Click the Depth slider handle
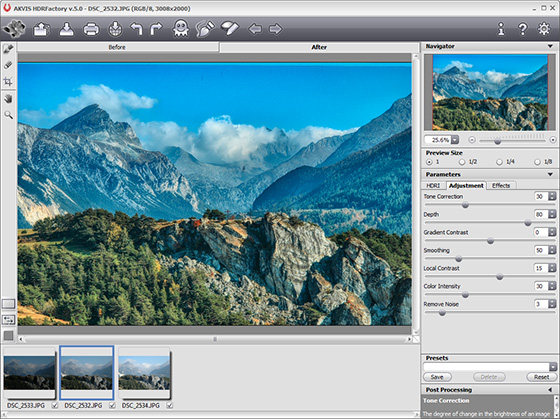560x419 pixels. (x=528, y=223)
